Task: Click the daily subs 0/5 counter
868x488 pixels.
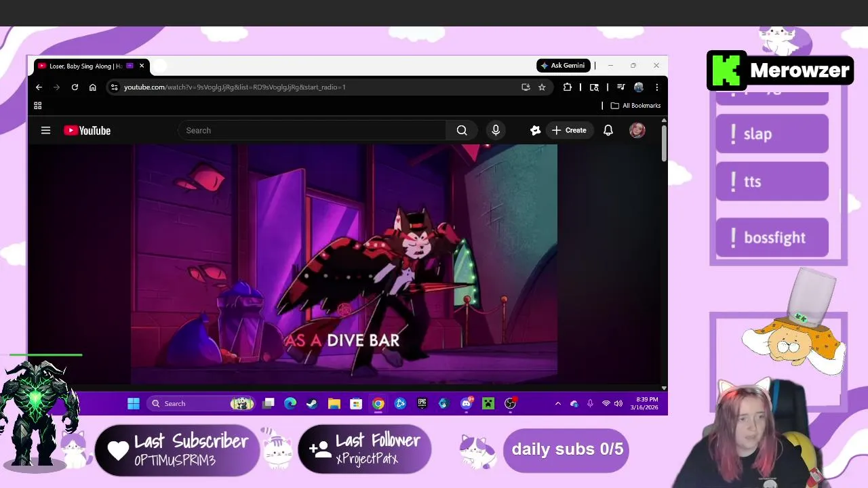Action: 566,449
